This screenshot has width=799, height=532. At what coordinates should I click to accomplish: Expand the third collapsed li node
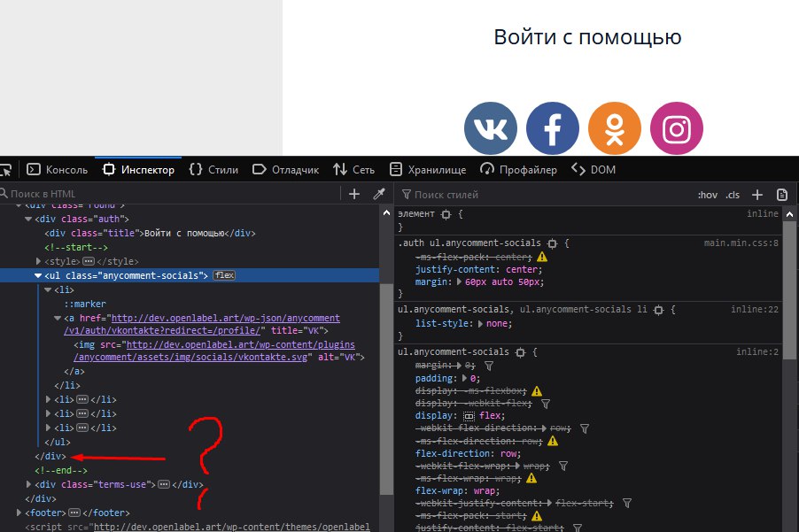click(x=49, y=414)
